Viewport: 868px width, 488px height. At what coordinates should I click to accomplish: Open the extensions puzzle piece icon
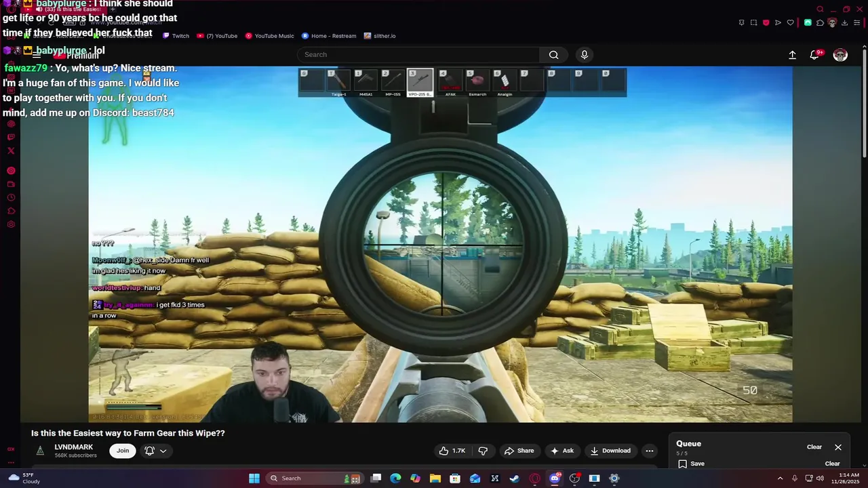pyautogui.click(x=820, y=22)
